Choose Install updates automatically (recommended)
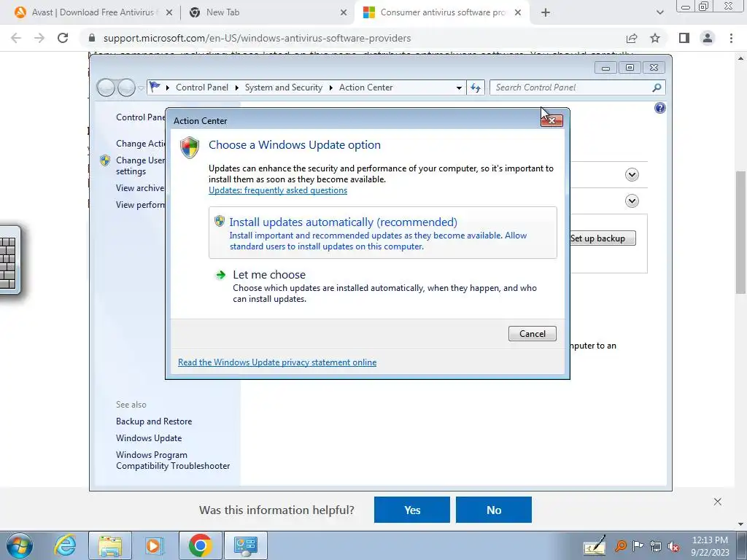747x560 pixels. coord(382,233)
